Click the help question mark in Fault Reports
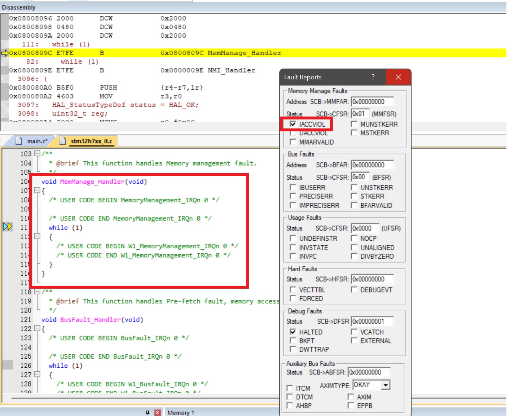This screenshot has height=420, width=523. pyautogui.click(x=373, y=77)
